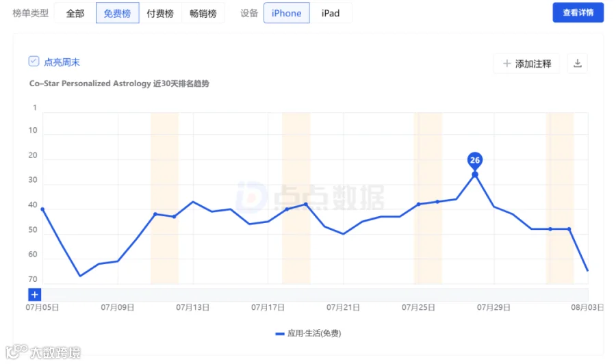Click the 08月03日 axis label

[x=587, y=307]
